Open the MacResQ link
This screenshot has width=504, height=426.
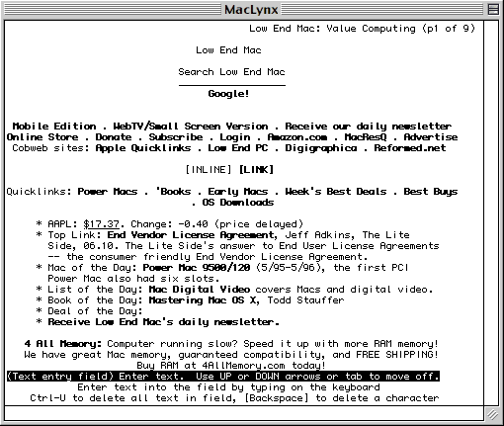(366, 137)
